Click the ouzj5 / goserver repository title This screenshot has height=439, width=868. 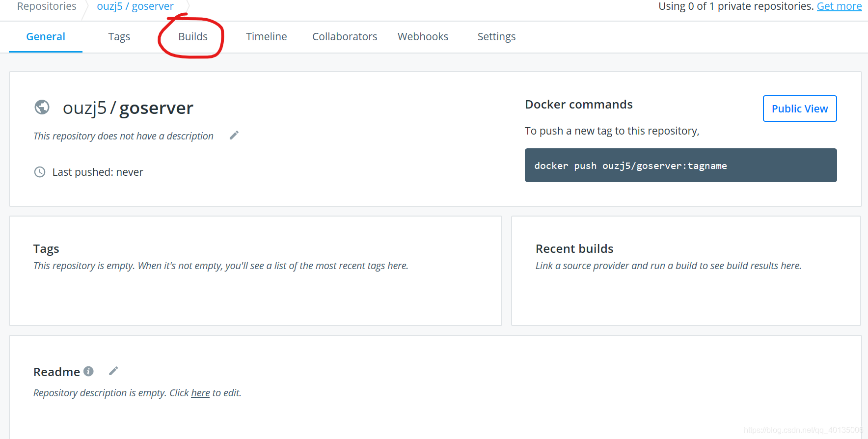coord(128,108)
